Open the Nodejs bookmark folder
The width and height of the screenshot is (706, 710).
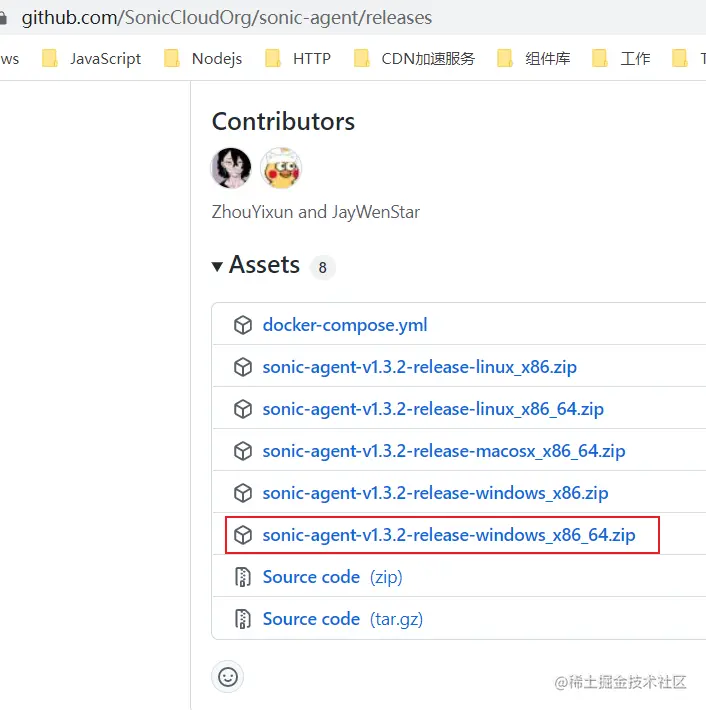[x=203, y=58]
